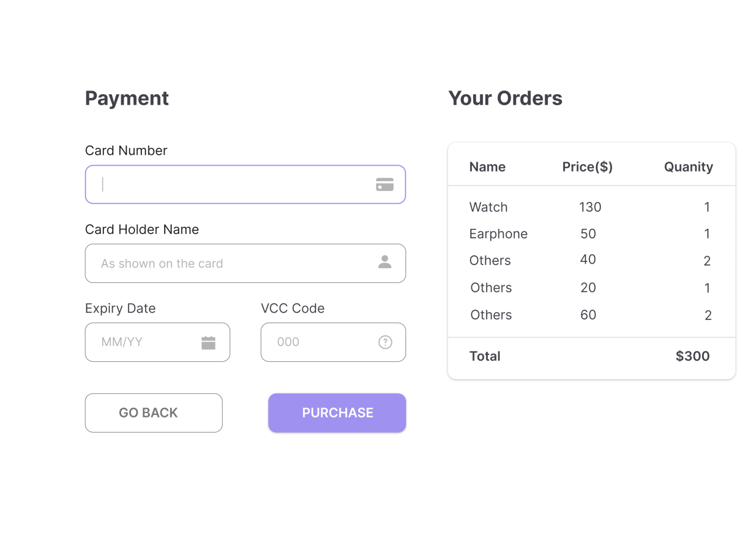Click the Price($) column header
This screenshot has height=560, width=754.
[x=587, y=167]
